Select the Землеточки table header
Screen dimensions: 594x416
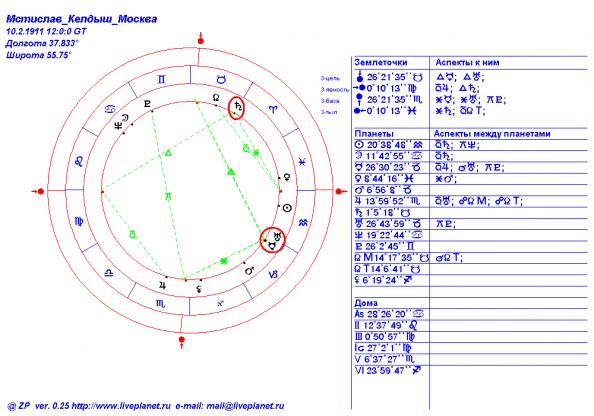click(x=381, y=63)
